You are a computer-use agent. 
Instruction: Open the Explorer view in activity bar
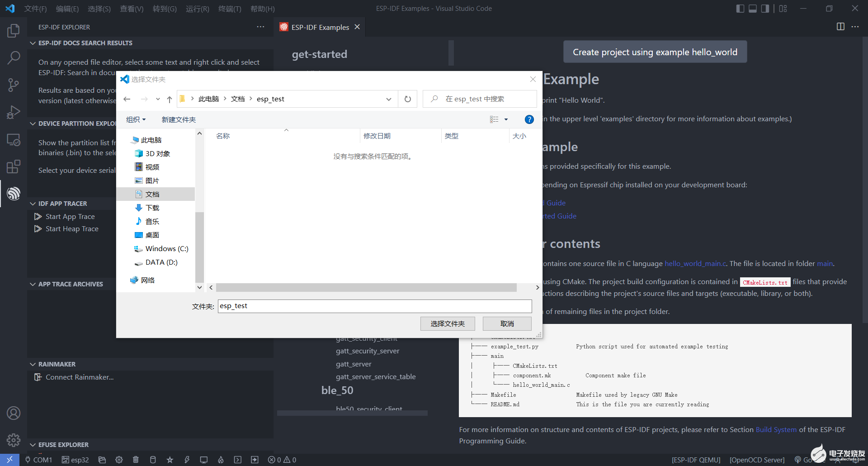(14, 31)
